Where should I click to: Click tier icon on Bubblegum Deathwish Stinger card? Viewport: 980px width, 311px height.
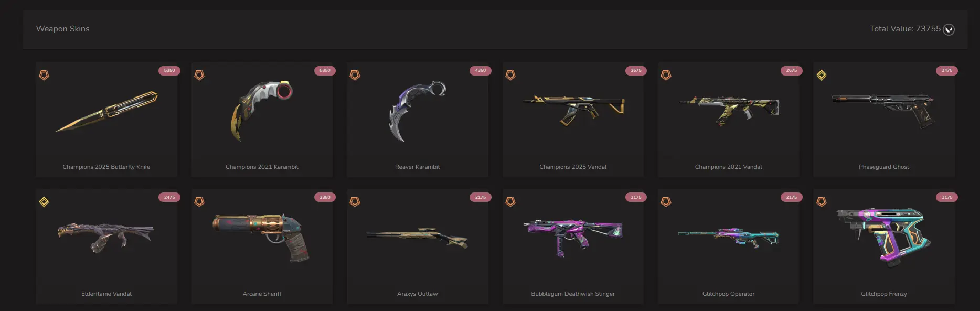coord(510,202)
